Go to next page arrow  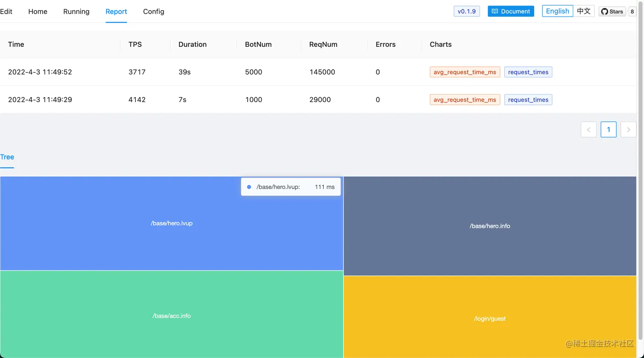click(x=628, y=129)
